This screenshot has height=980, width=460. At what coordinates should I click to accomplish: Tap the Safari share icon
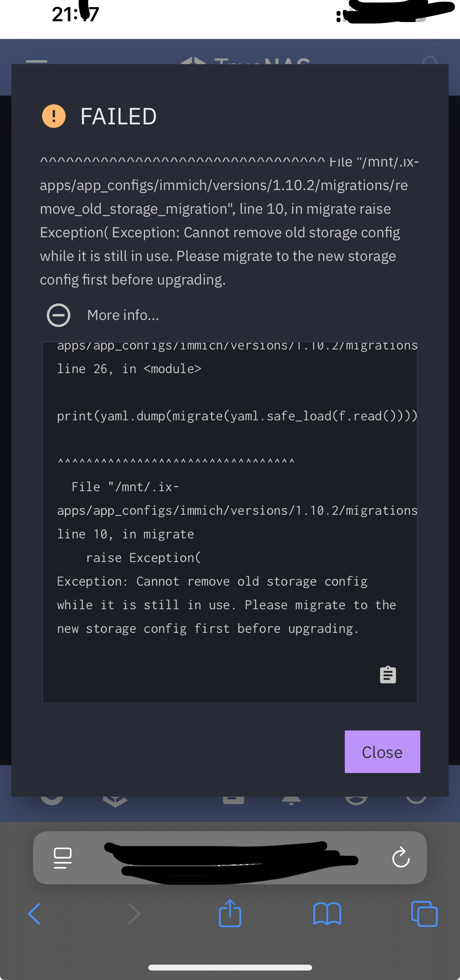point(230,913)
